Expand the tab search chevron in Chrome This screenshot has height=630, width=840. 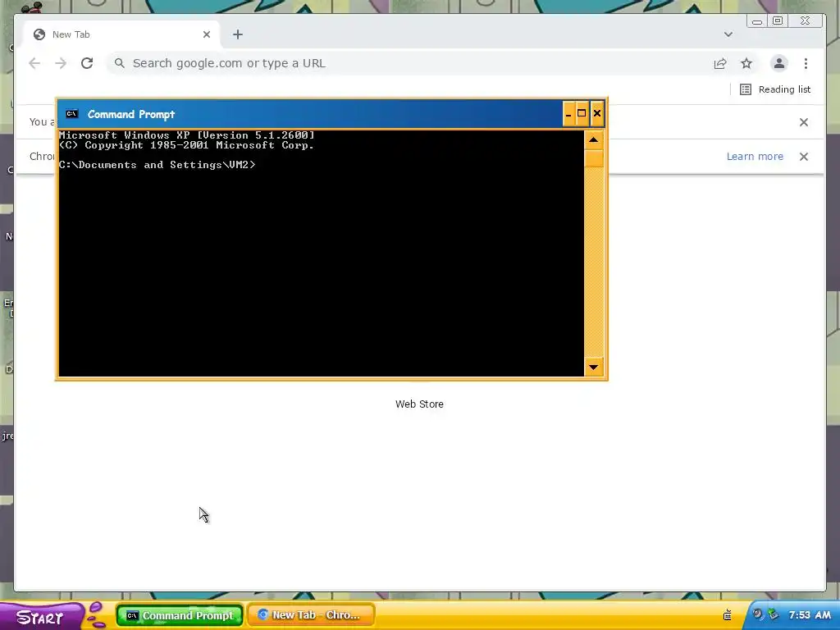pyautogui.click(x=728, y=34)
